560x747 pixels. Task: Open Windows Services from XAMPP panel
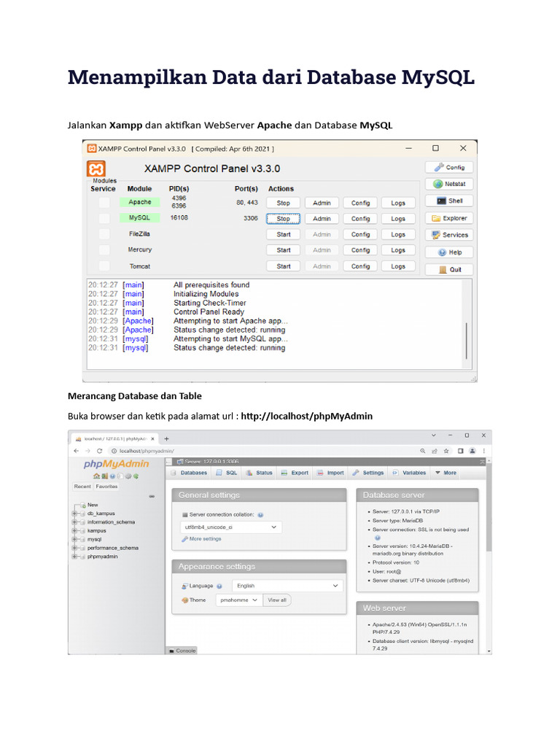click(448, 235)
